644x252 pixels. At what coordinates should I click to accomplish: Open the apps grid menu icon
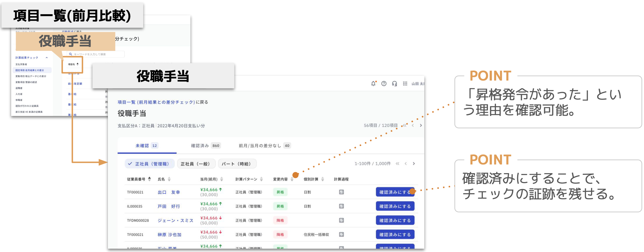point(405,84)
